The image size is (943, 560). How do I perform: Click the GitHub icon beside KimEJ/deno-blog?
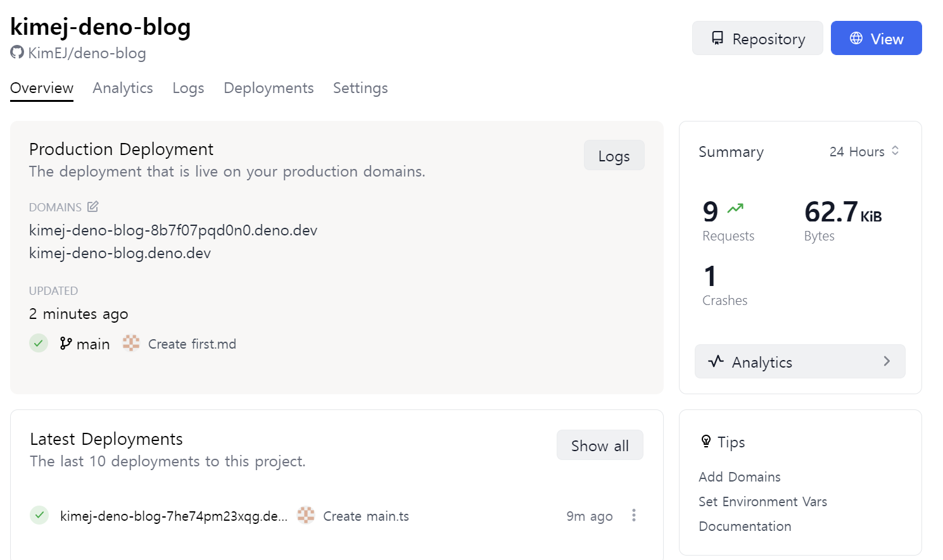pos(17,53)
